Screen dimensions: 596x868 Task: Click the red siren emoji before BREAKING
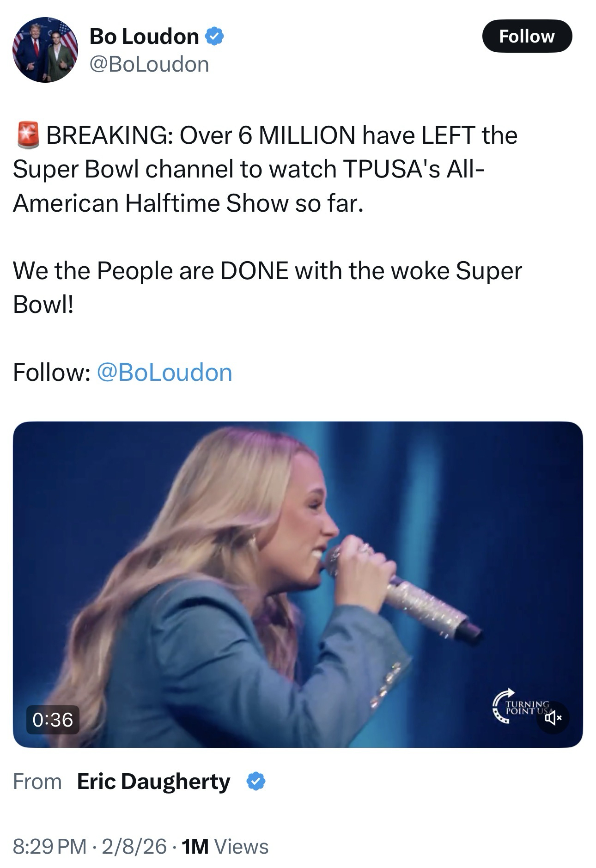[x=29, y=135]
